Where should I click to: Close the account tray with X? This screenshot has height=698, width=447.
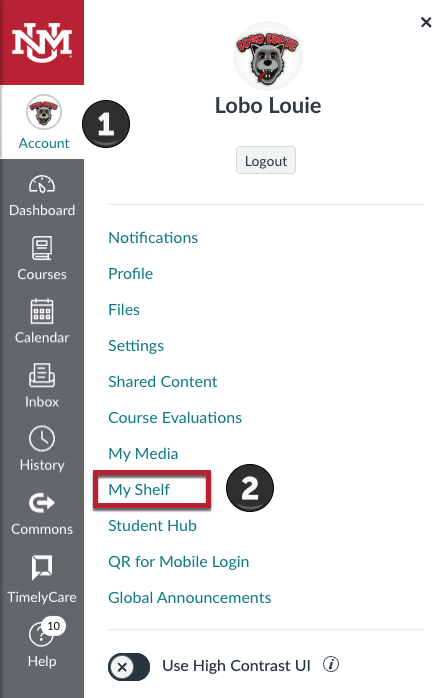[x=426, y=22]
